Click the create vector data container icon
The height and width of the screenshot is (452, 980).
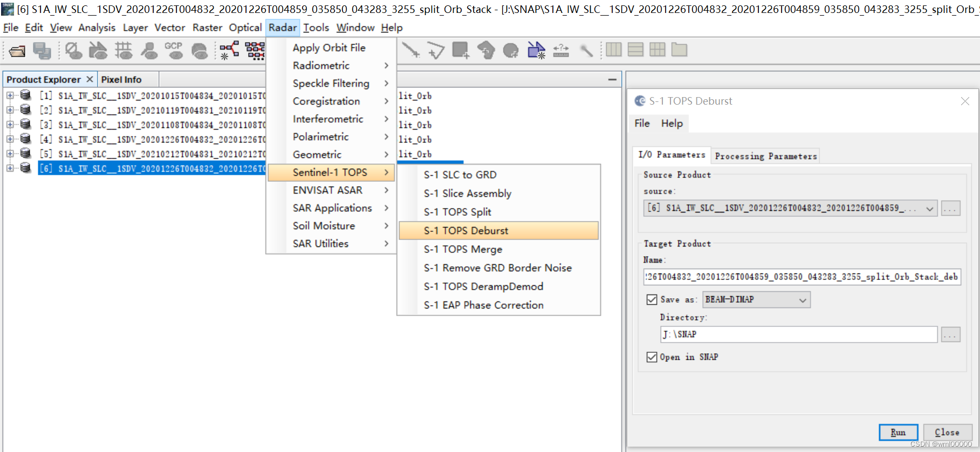click(536, 50)
